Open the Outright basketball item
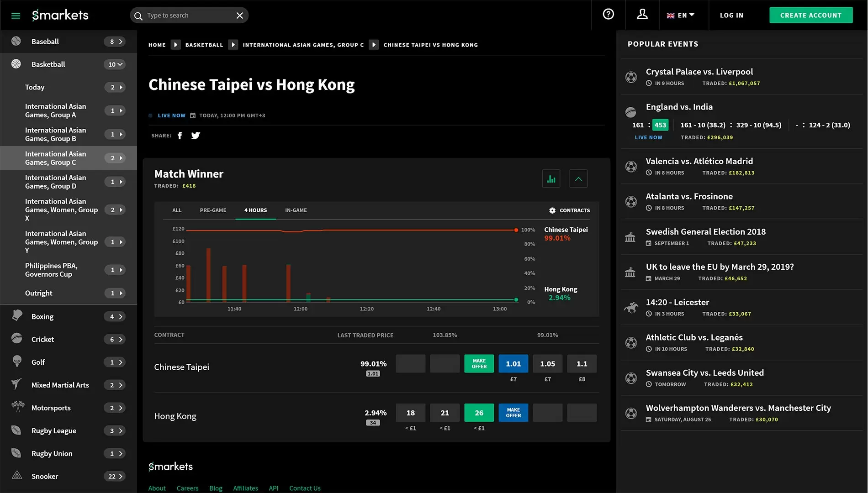The height and width of the screenshot is (493, 868). [69, 293]
